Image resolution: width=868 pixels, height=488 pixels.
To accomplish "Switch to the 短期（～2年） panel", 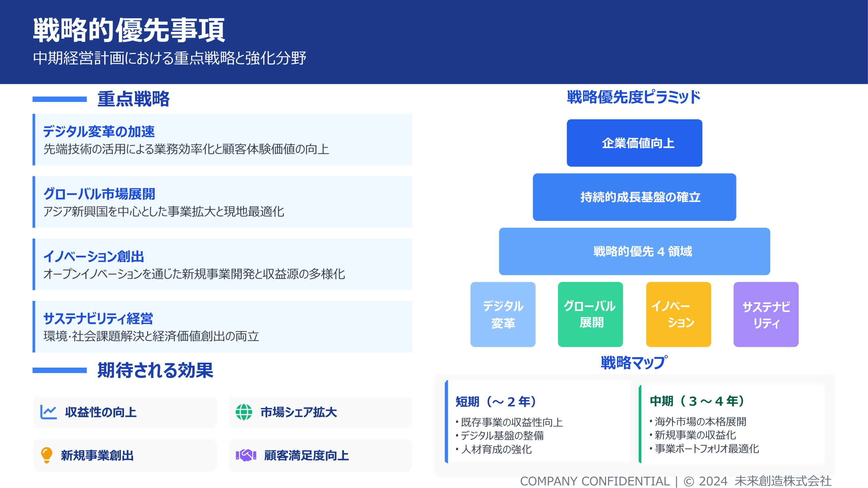I will click(x=496, y=401).
